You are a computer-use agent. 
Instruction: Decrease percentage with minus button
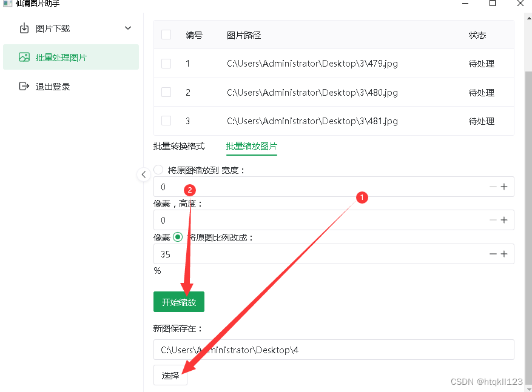coord(493,254)
